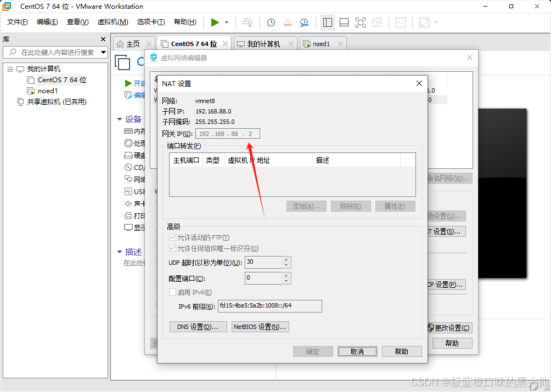Select noed1 in the library tree
This screenshot has width=551, height=392.
(x=48, y=91)
